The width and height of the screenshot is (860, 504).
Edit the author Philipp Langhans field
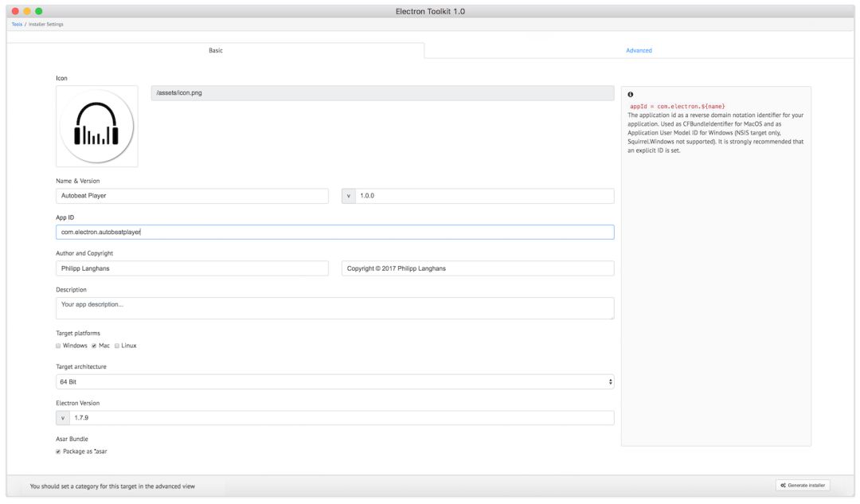[x=192, y=268]
